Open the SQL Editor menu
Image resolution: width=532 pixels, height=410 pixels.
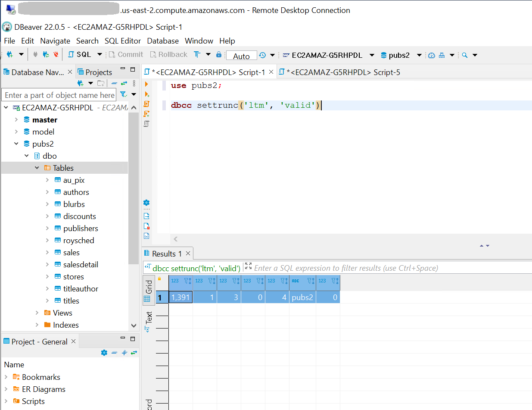coord(122,41)
